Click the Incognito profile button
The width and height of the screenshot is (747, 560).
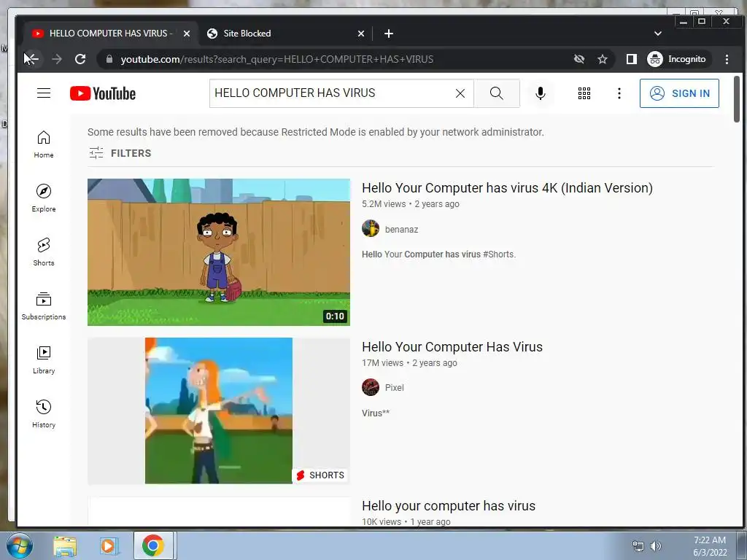(678, 59)
